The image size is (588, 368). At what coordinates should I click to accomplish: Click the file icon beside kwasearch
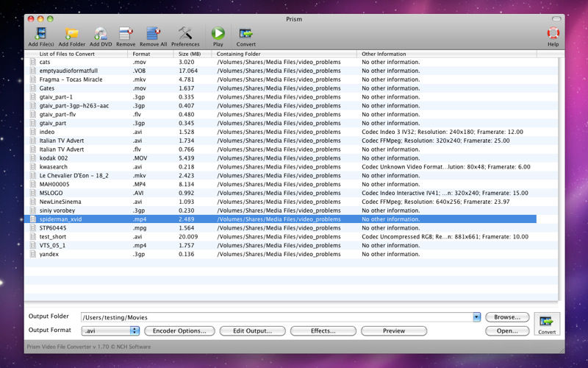(33, 167)
